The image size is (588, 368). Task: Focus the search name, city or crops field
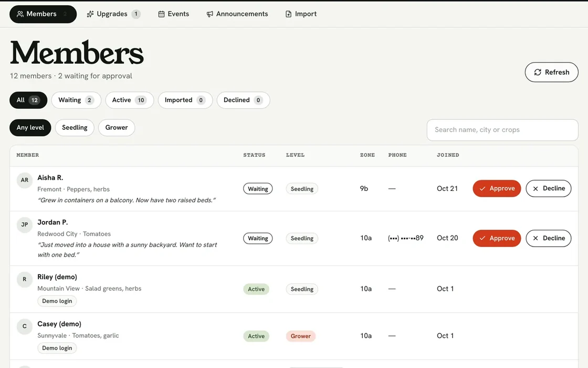point(502,130)
